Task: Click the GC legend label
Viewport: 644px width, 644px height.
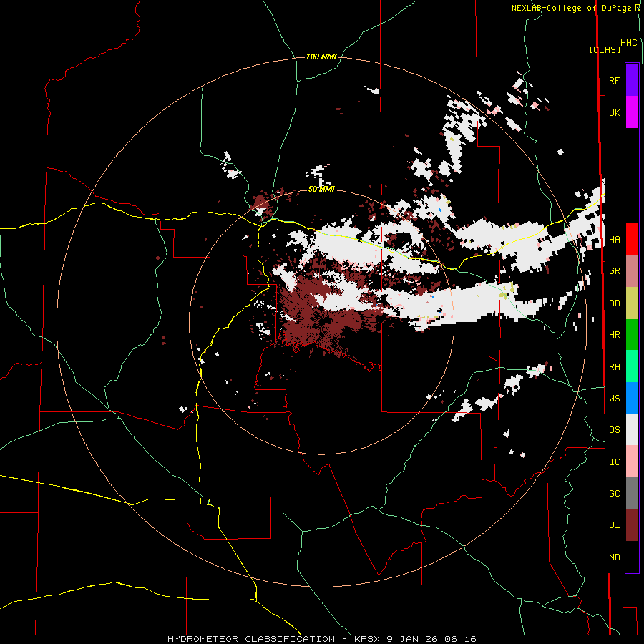Action: 614,494
